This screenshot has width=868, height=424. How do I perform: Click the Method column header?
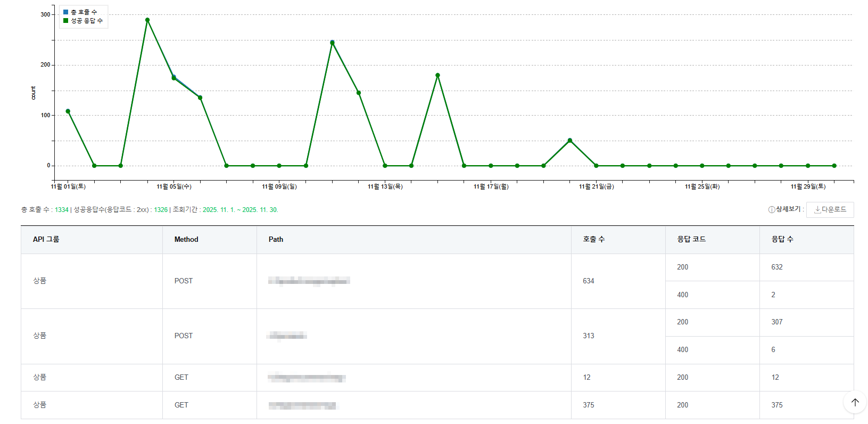[186, 240]
